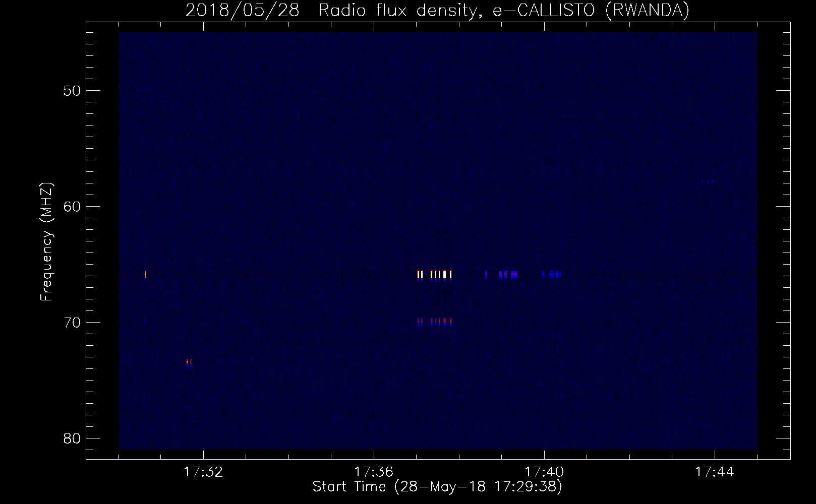Click the 70 frequency tick label

point(73,323)
